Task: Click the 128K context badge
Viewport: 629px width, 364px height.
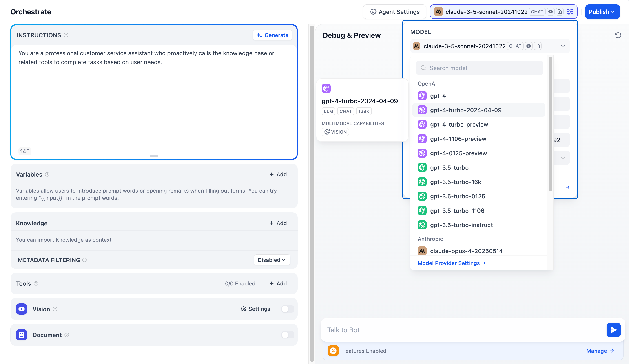Action: [364, 112]
